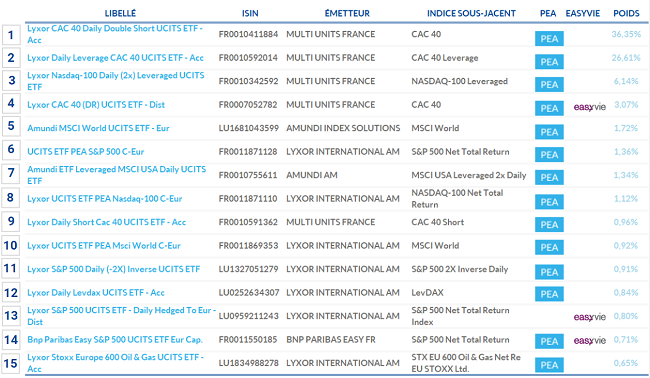Click PEA badge on BNP Paribas Easy row
650x378 pixels.
[549, 341]
